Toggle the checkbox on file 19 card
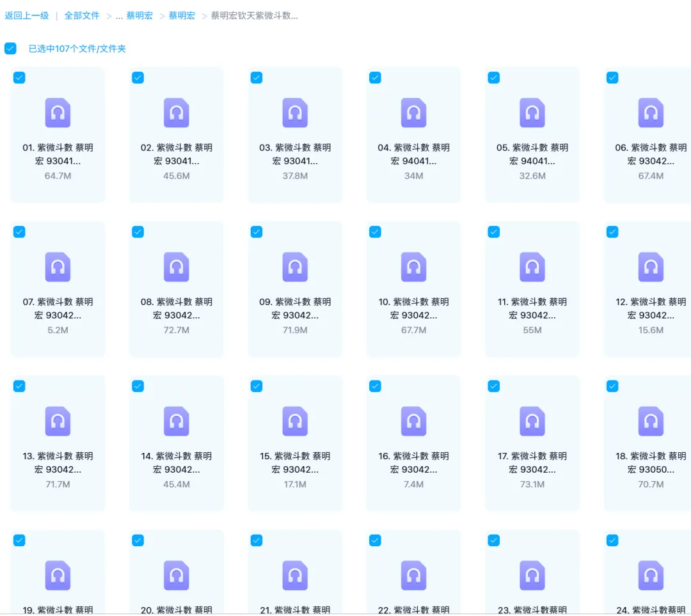Image resolution: width=691 pixels, height=616 pixels. [19, 541]
